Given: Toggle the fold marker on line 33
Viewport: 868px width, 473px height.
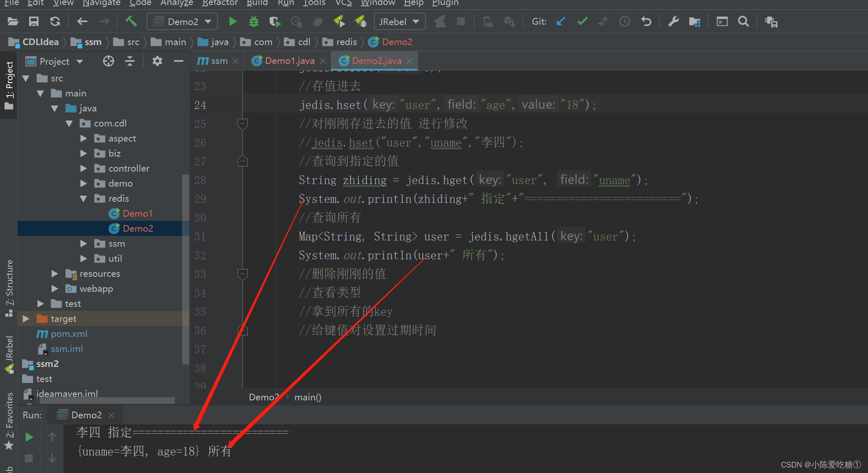Looking at the screenshot, I should [243, 274].
